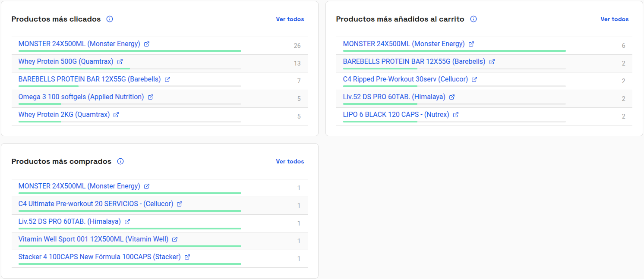
Task: Open MONSTER 24X500ML in added-to-cart list
Action: coord(404,44)
